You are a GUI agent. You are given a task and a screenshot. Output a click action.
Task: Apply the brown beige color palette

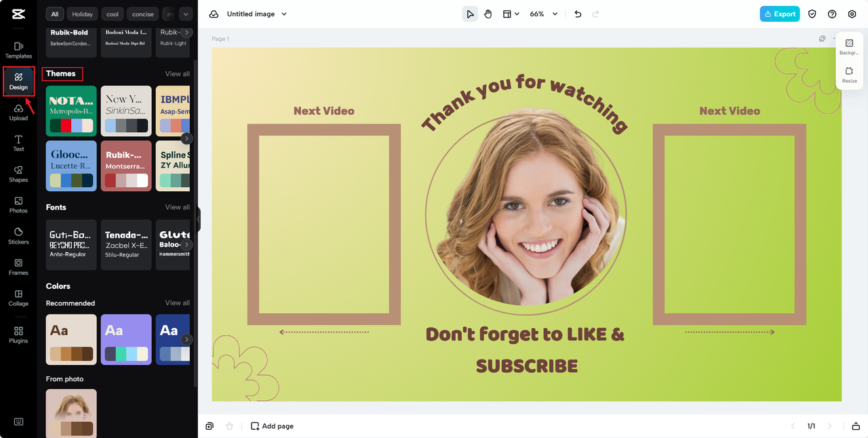[71, 339]
